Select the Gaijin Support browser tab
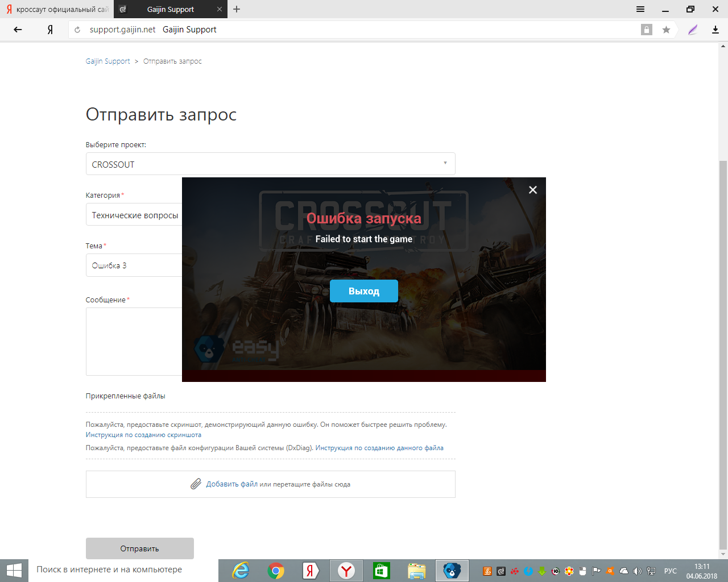 pos(171,9)
